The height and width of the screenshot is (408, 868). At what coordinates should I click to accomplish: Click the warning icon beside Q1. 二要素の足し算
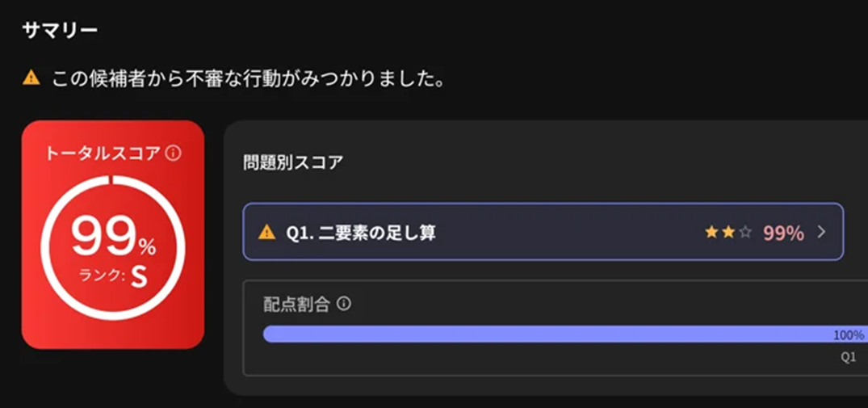[x=266, y=232]
